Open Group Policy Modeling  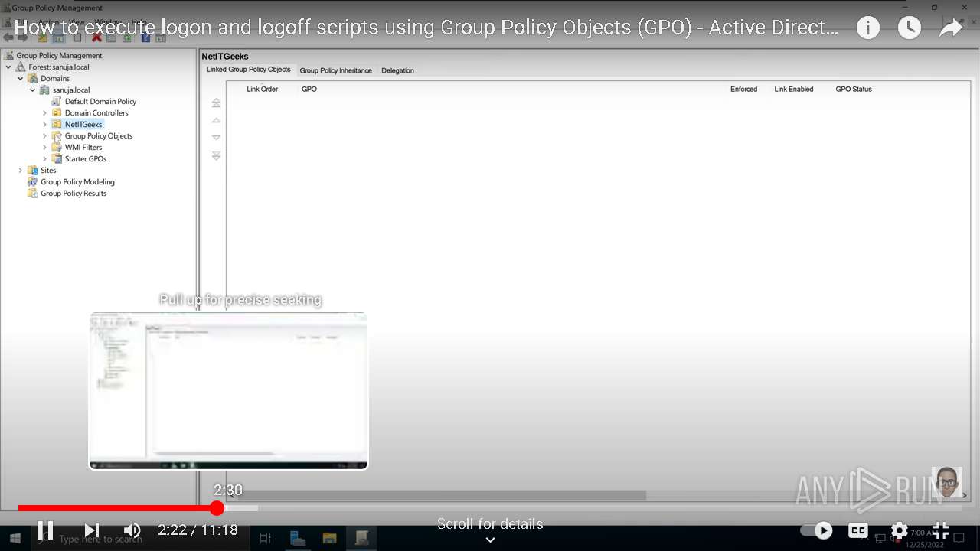(77, 181)
